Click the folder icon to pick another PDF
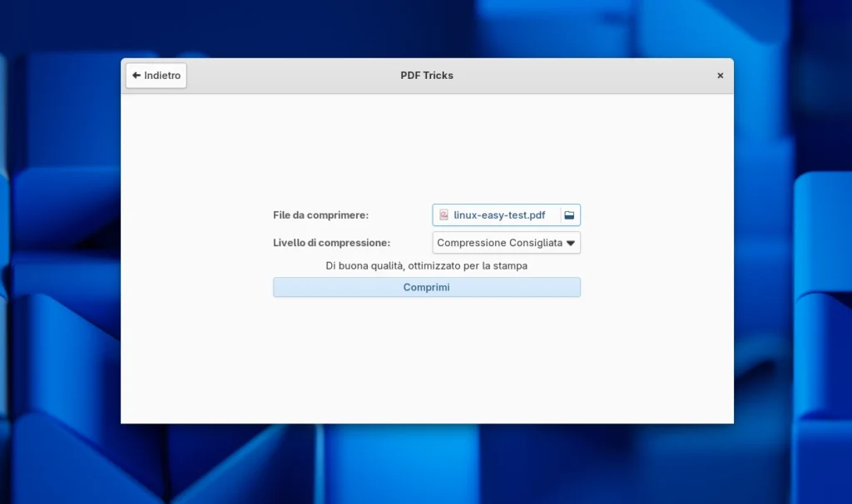The image size is (852, 504). (569, 215)
